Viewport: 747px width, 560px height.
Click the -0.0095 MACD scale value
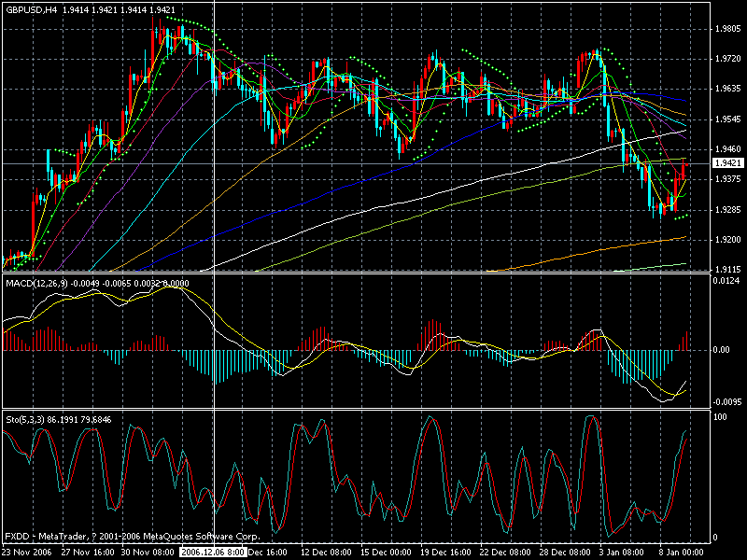[726, 401]
